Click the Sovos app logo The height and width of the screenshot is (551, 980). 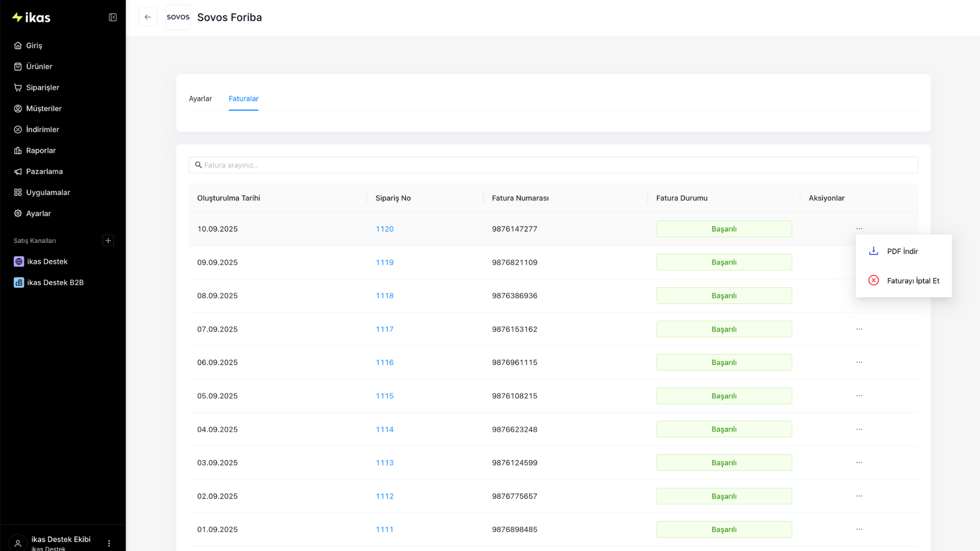[x=178, y=17]
